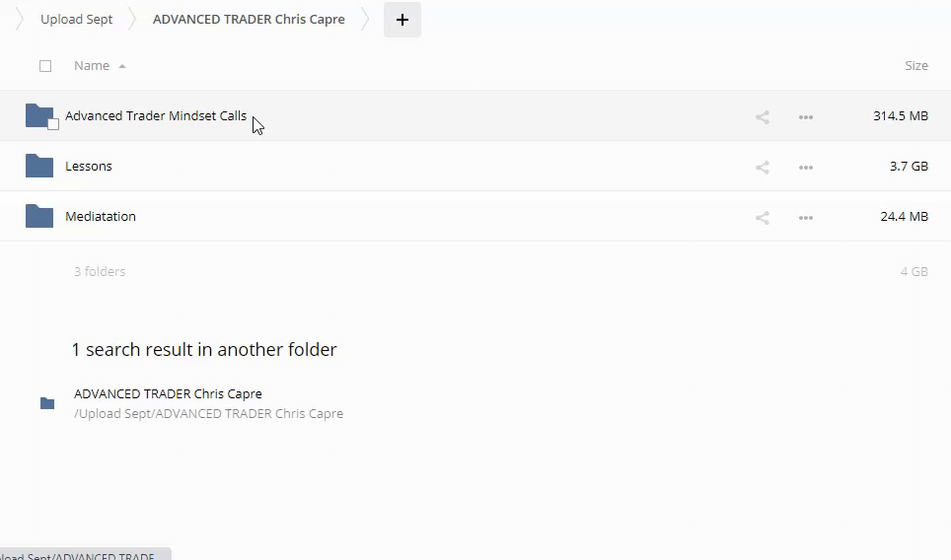Click the Mediatation folder icon
The image size is (951, 560).
(x=39, y=216)
